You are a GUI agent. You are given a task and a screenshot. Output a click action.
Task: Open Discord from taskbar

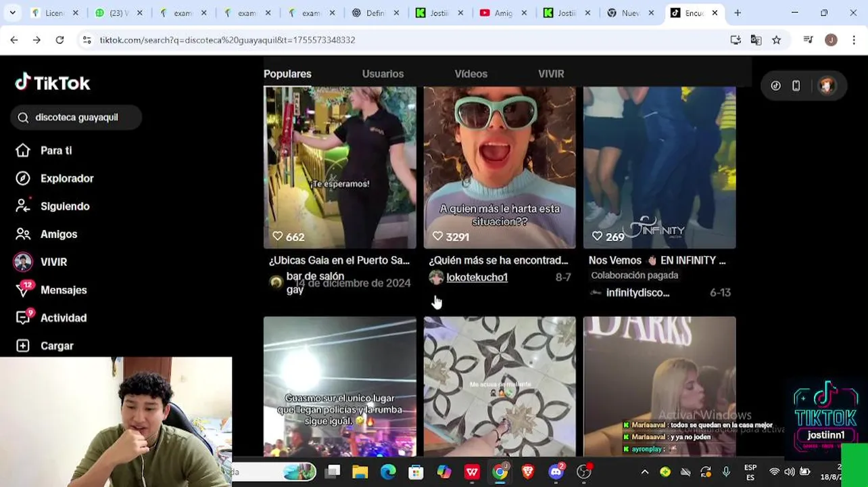pos(556,472)
